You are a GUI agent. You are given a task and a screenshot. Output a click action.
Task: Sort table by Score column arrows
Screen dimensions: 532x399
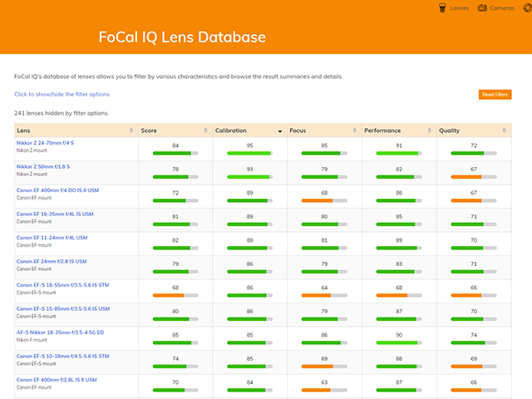(205, 131)
